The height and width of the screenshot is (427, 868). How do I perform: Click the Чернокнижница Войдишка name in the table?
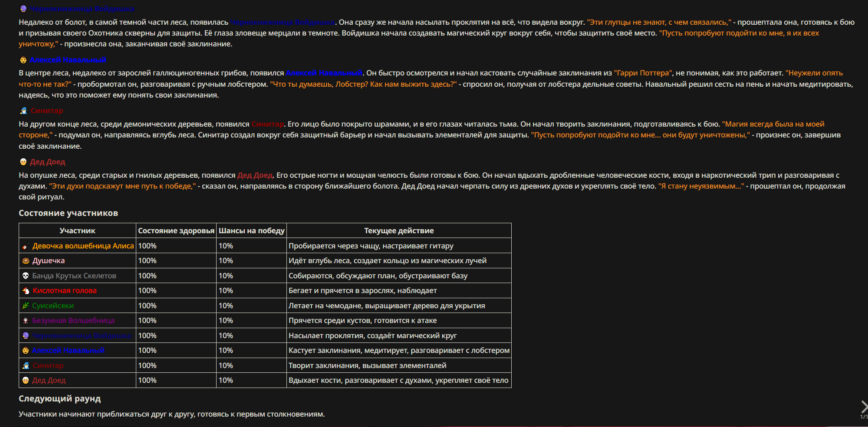pyautogui.click(x=82, y=336)
